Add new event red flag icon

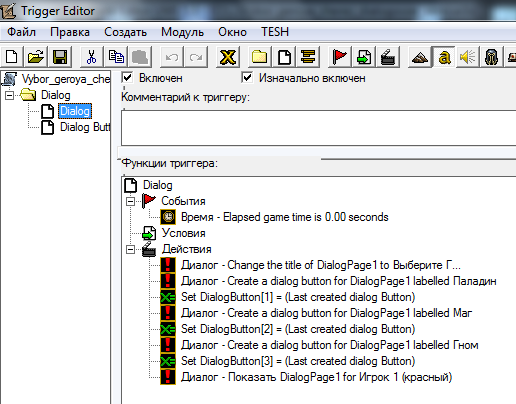tap(339, 57)
